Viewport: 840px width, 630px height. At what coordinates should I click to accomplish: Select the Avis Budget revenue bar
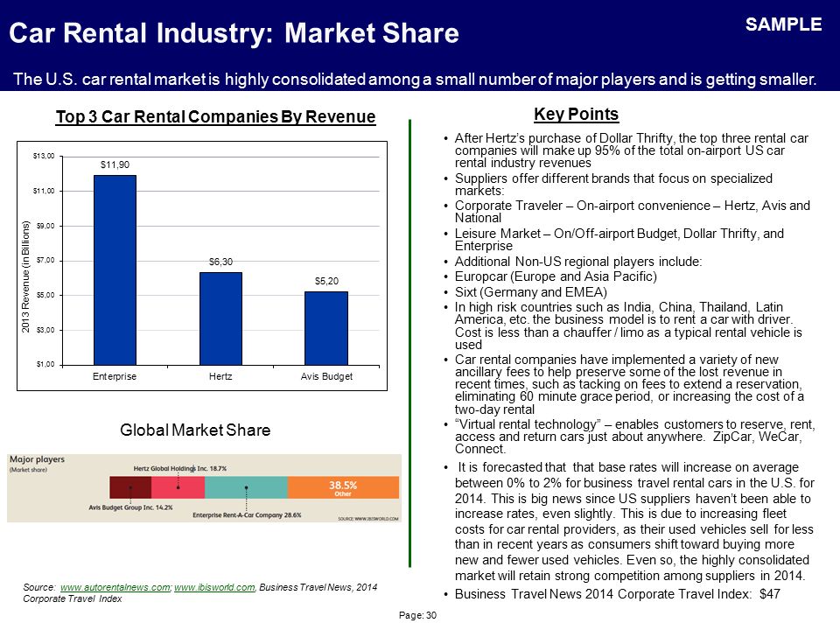tap(326, 328)
